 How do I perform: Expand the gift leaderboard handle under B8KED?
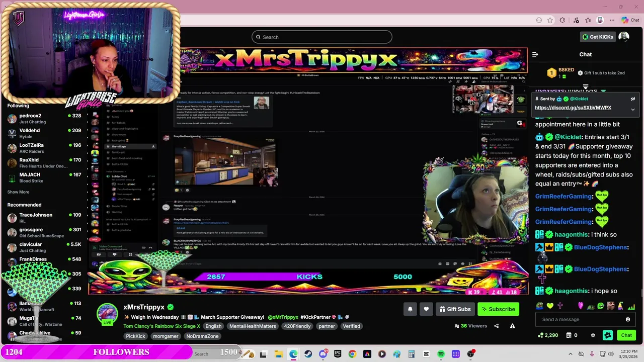coord(585,87)
